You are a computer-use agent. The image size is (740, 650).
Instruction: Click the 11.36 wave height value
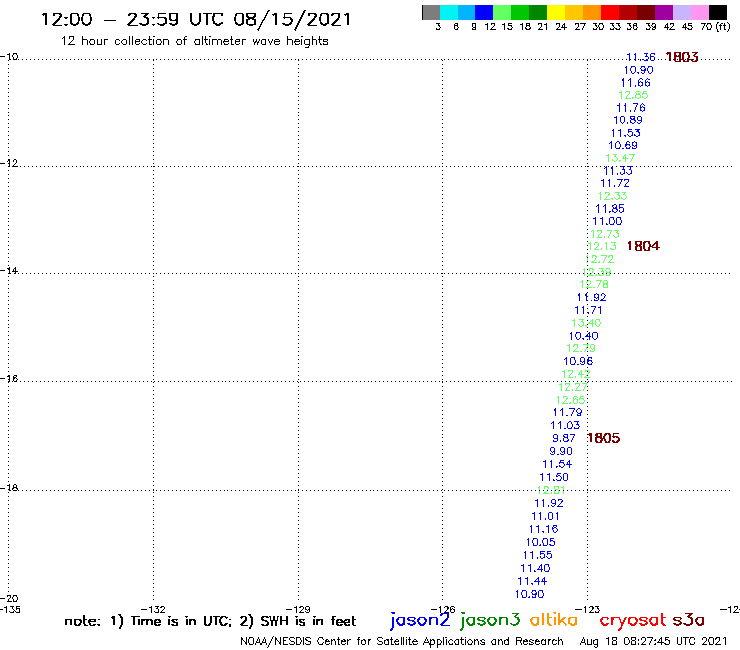click(640, 57)
